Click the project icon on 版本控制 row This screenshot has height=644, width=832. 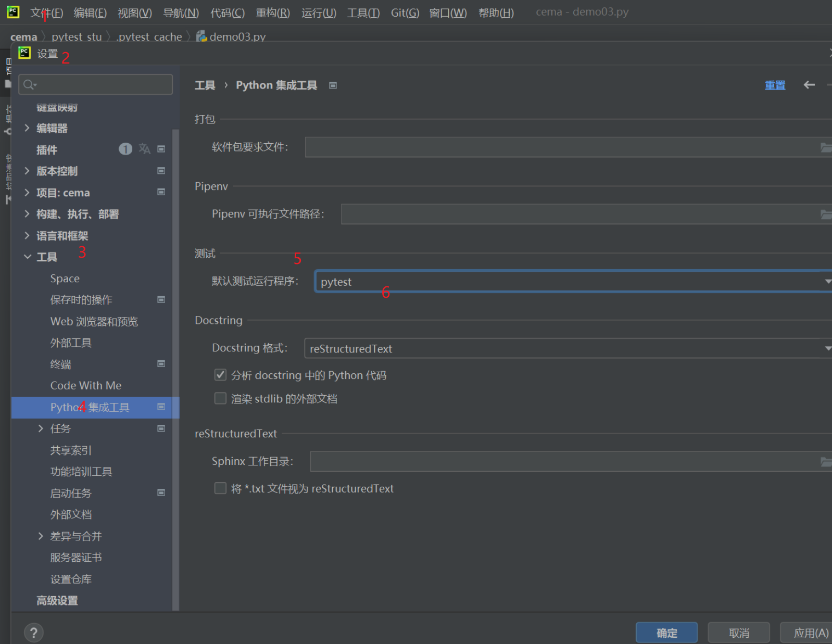[x=161, y=171]
